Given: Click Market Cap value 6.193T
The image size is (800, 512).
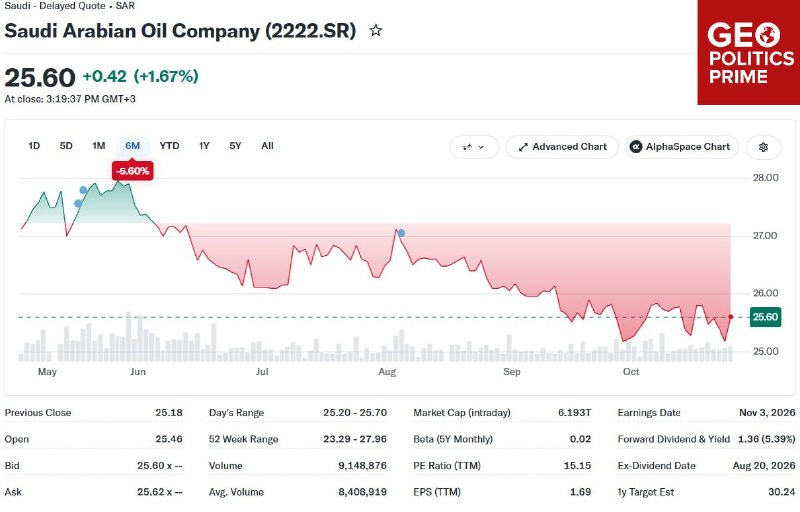Looking at the screenshot, I should click(x=574, y=413).
